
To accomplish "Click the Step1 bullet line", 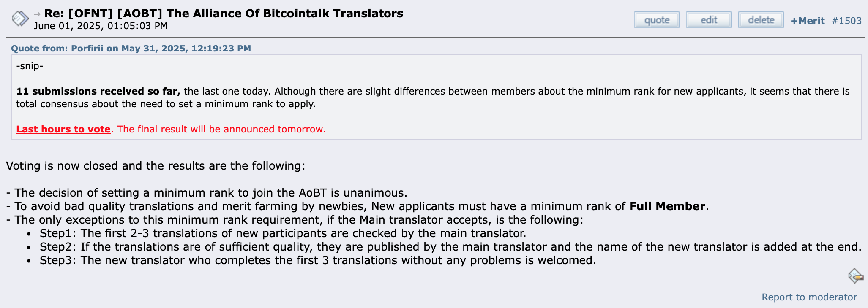I will pyautogui.click(x=283, y=233).
